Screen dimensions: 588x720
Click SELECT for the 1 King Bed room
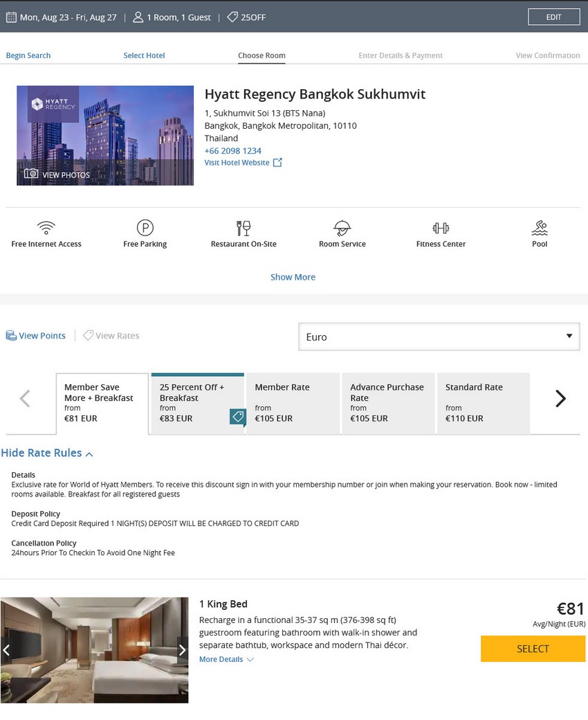coord(533,649)
